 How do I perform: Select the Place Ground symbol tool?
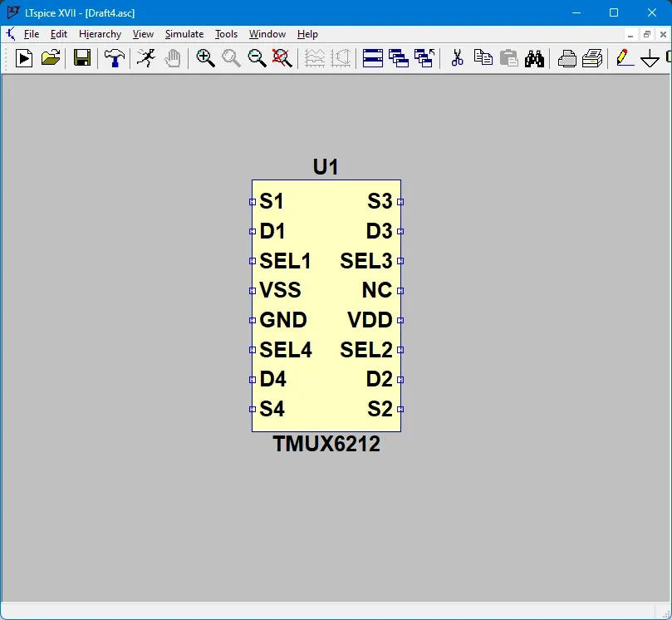[x=650, y=58]
